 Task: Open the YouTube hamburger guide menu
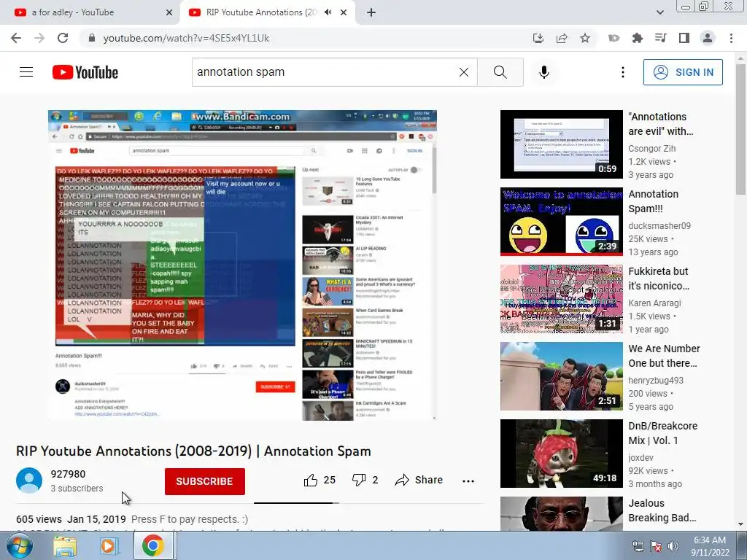pos(26,72)
